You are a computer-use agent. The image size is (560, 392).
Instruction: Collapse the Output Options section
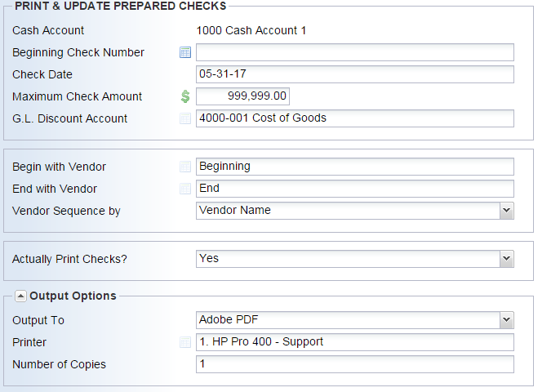point(20,296)
